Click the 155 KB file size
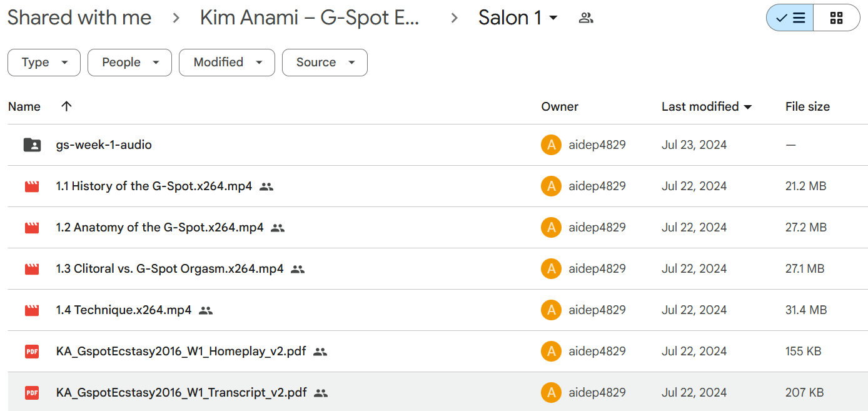Viewport: 868px width, 411px height. pos(804,351)
